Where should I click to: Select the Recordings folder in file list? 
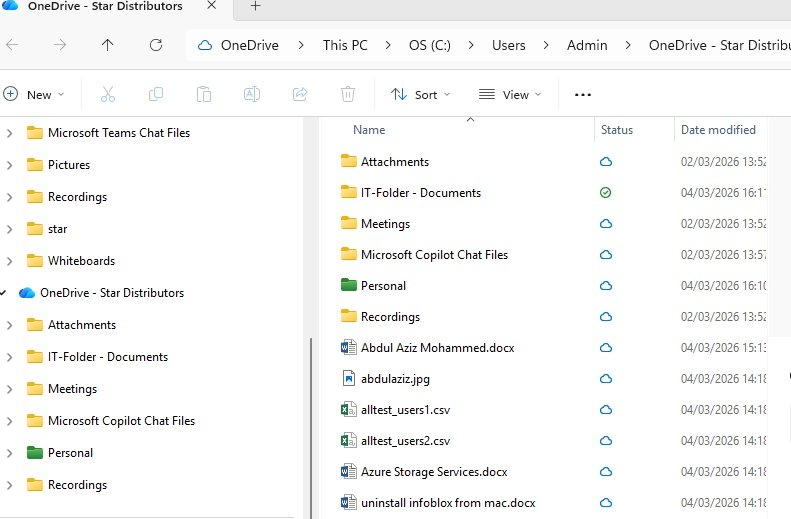pos(390,317)
